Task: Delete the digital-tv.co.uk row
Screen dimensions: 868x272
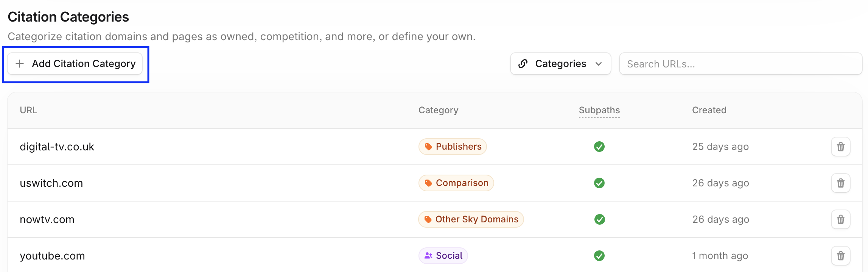Action: tap(840, 147)
